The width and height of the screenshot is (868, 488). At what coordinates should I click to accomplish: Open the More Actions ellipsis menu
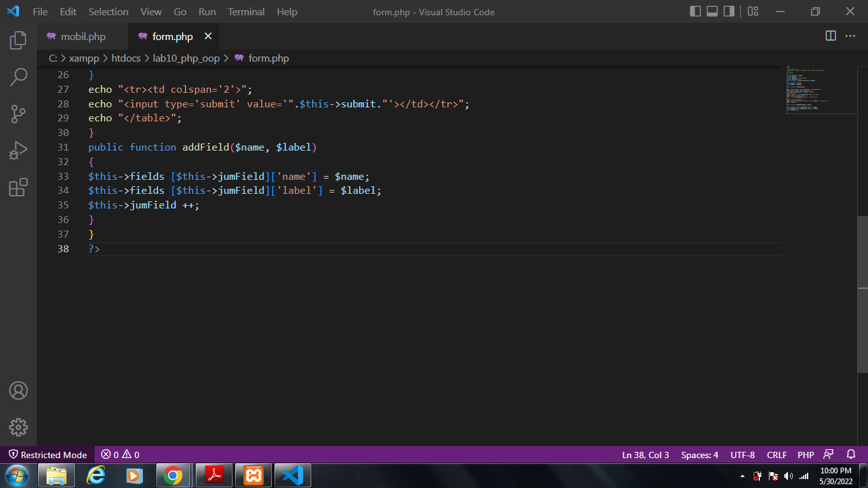850,36
